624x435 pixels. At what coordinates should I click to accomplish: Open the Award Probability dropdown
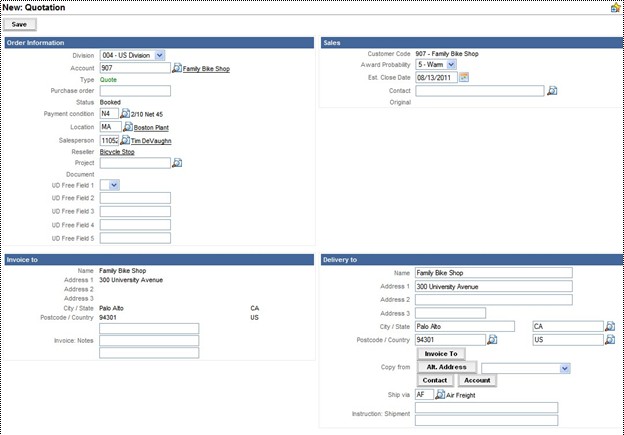click(x=451, y=65)
